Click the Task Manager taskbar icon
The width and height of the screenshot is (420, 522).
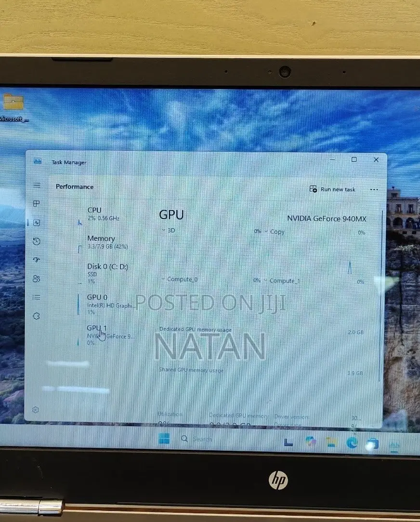pos(394,446)
